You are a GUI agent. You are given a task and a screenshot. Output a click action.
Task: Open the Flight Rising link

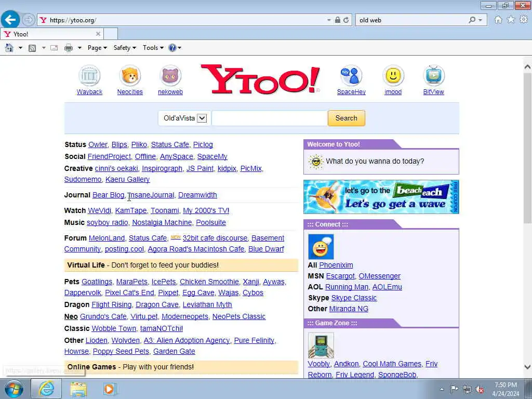point(112,304)
